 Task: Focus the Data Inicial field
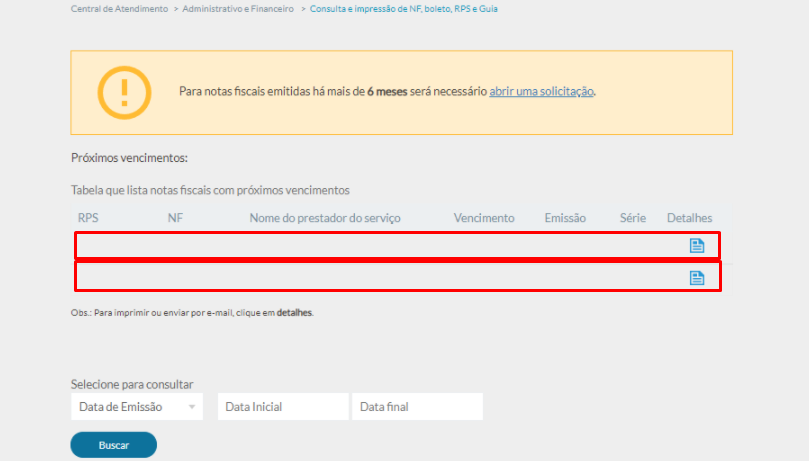pyautogui.click(x=281, y=407)
